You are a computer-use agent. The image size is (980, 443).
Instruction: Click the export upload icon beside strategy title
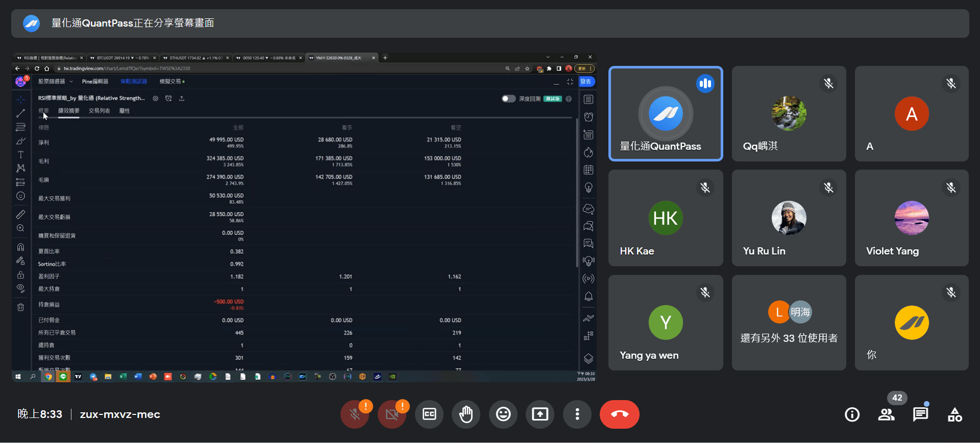point(182,98)
